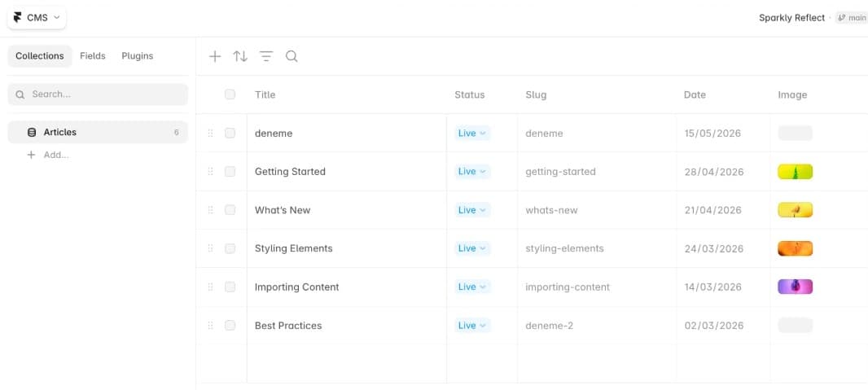Open Live status dropdown for deneme
Image resolution: width=868 pixels, height=390 pixels.
coord(472,134)
